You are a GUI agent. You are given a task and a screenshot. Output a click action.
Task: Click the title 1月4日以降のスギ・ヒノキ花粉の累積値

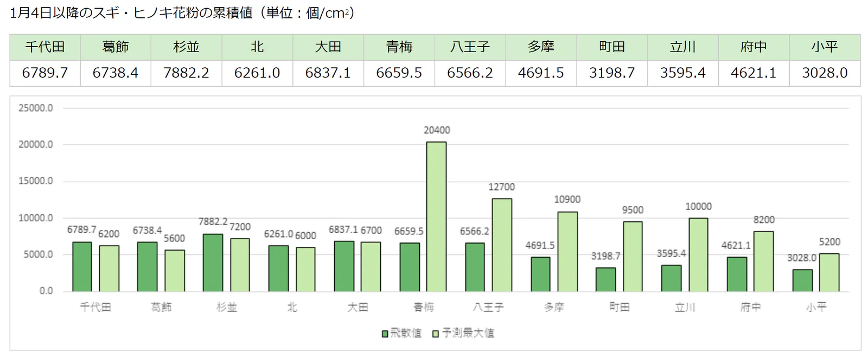(x=132, y=12)
